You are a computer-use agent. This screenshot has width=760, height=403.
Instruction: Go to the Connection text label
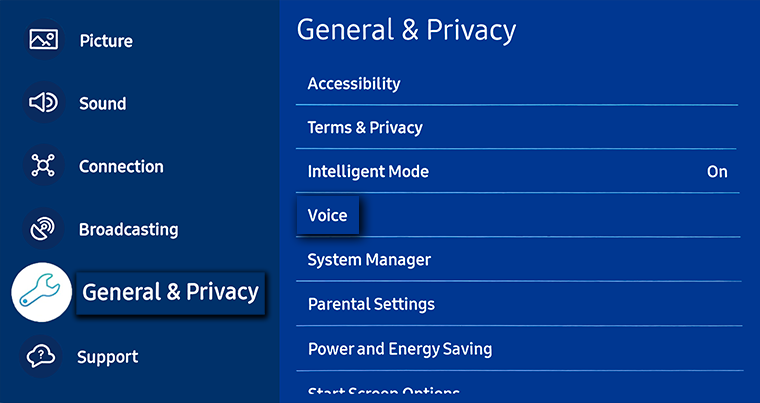coord(121,166)
